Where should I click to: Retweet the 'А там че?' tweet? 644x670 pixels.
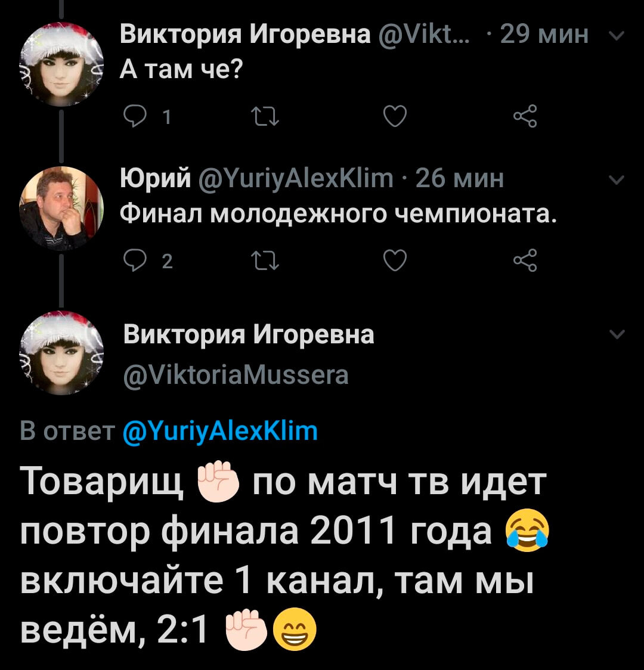[265, 117]
